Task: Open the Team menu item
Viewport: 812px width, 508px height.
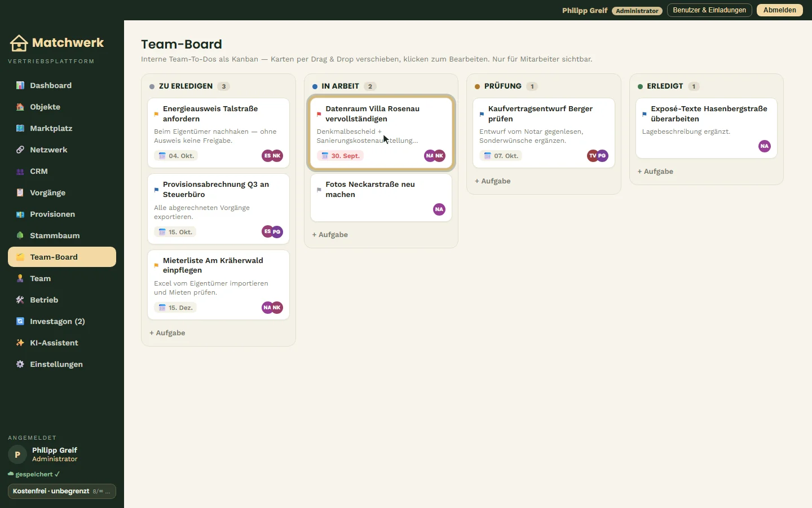Action: (62, 278)
